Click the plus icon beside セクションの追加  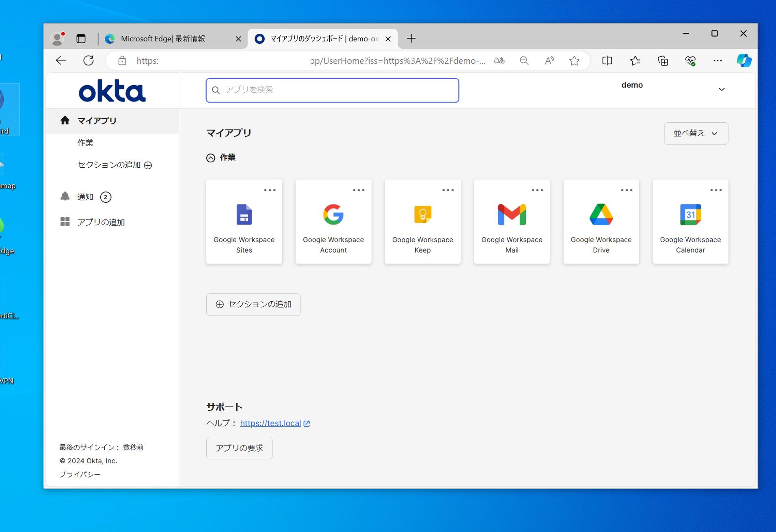(148, 165)
